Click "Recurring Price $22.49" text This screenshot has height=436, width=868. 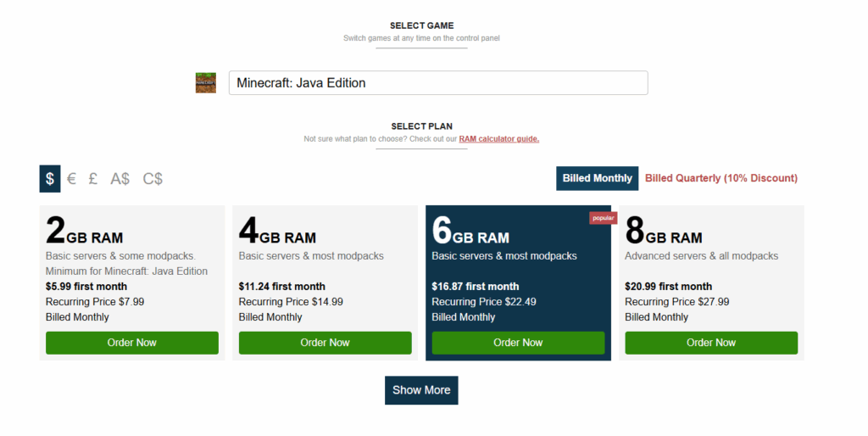click(484, 302)
